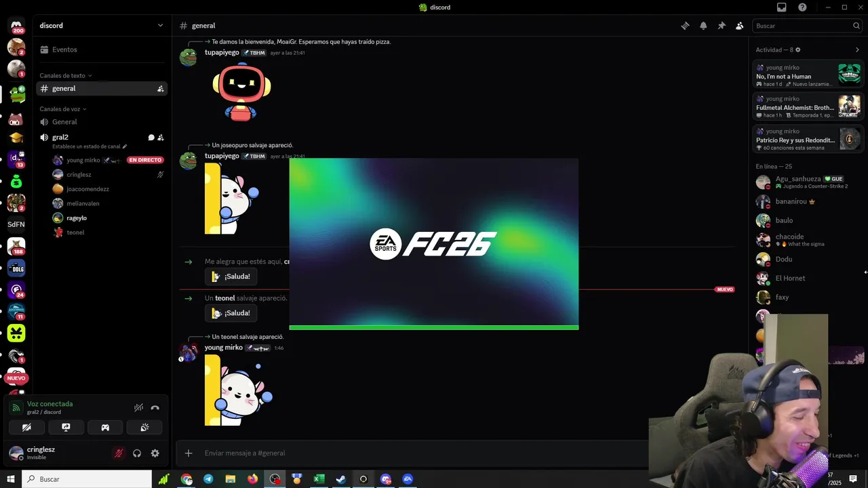Toggle the member list icon
This screenshot has width=868, height=488.
740,26
